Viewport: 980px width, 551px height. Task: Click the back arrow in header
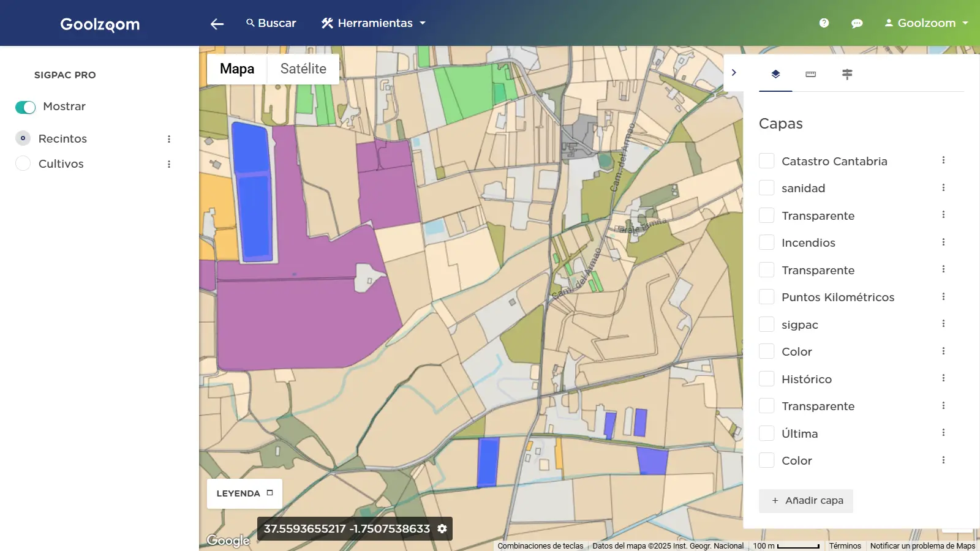coord(217,24)
